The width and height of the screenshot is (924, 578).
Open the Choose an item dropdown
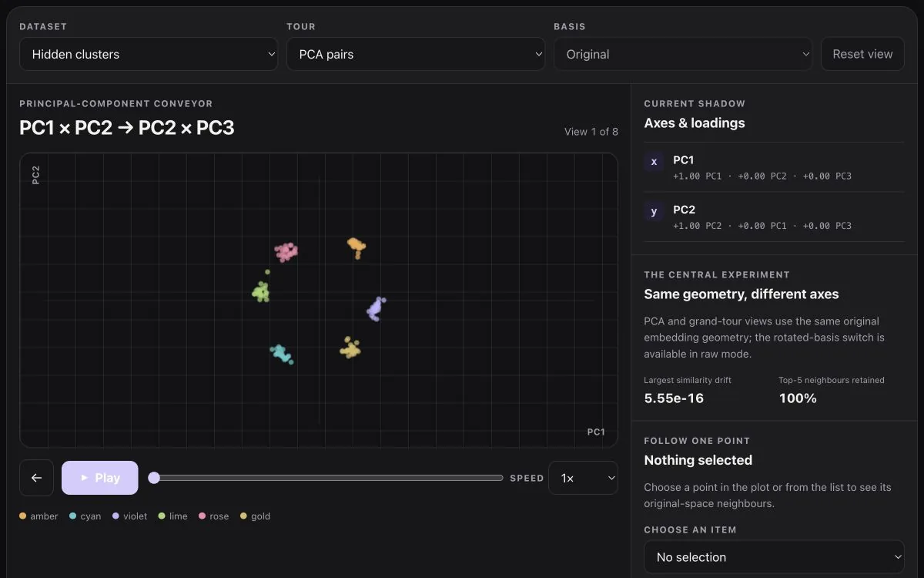774,557
